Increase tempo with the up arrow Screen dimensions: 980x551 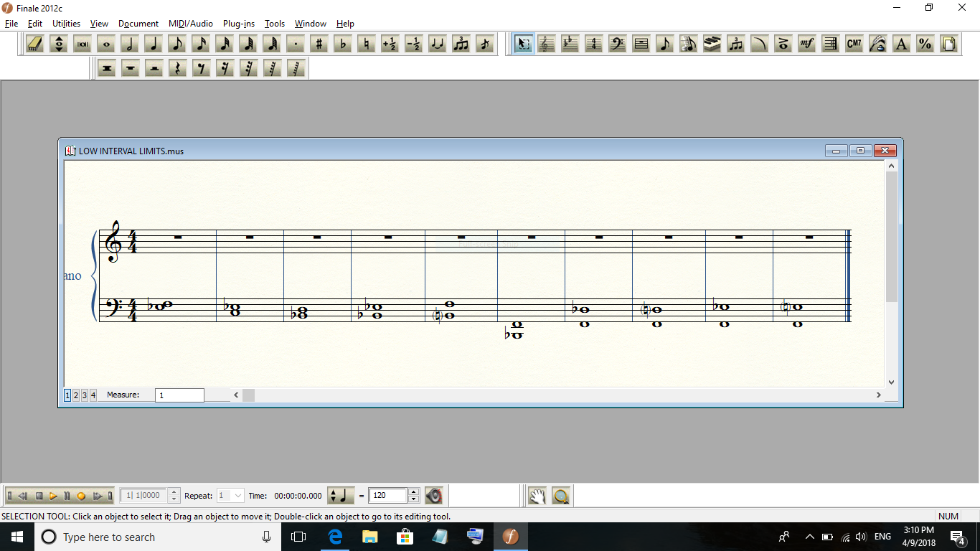(x=413, y=492)
